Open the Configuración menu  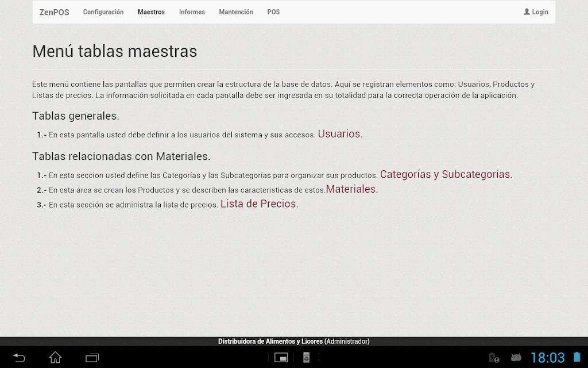coord(103,12)
